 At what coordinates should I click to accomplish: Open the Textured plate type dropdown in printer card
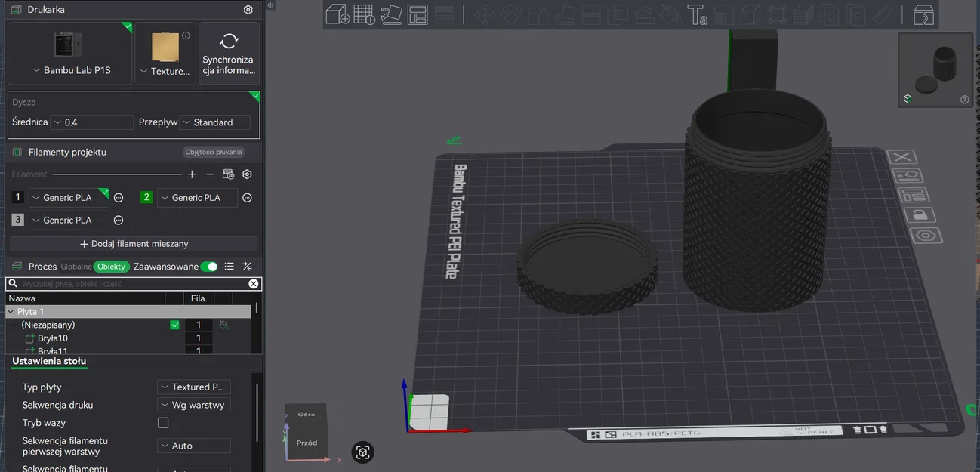pos(164,71)
